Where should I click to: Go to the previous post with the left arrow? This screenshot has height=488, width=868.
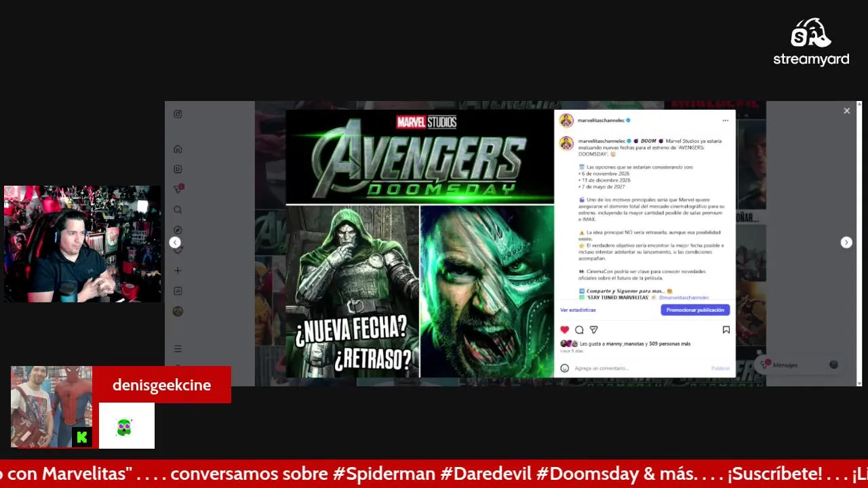175,243
